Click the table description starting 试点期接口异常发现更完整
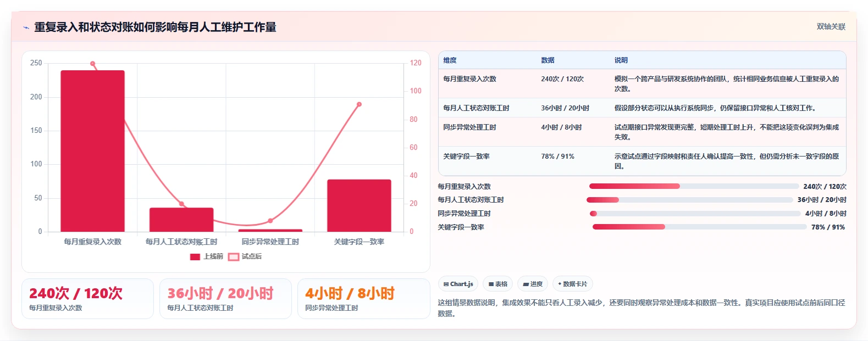 (727, 132)
